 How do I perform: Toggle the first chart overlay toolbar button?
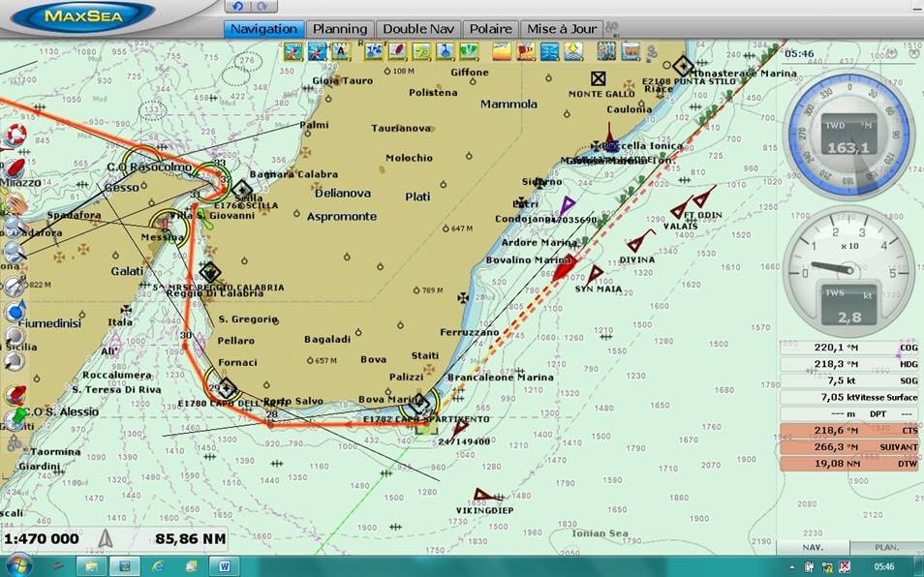pyautogui.click(x=293, y=51)
